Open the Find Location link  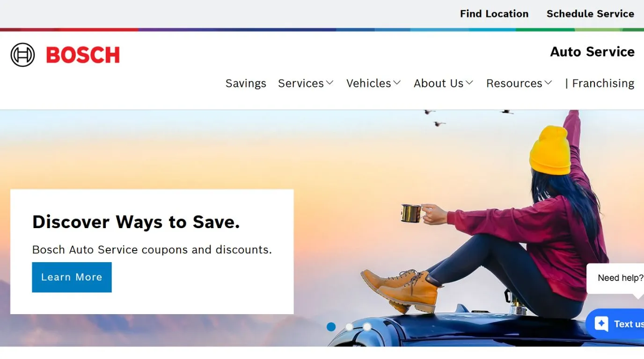point(494,14)
